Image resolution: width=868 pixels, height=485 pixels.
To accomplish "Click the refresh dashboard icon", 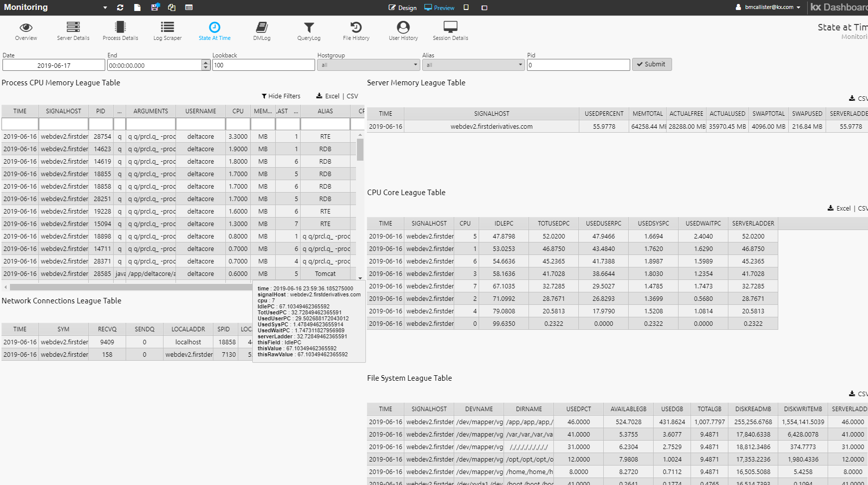I will (x=120, y=7).
